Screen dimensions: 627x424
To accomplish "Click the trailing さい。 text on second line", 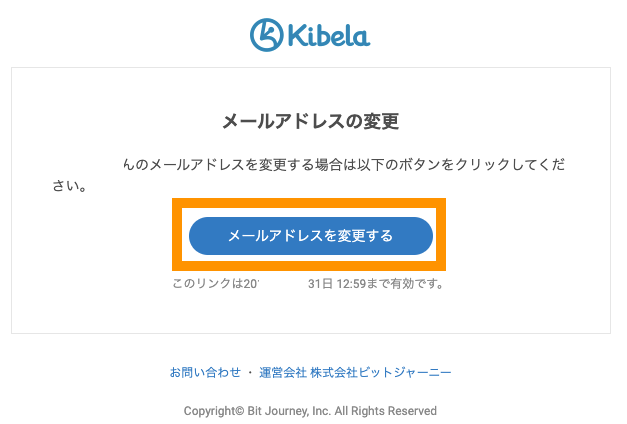I will tap(69, 186).
